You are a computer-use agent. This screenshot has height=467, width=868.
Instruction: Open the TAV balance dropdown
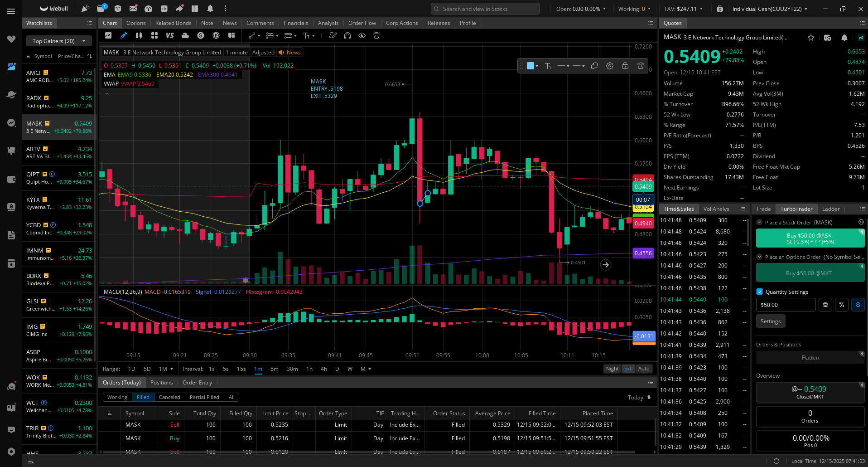click(684, 9)
